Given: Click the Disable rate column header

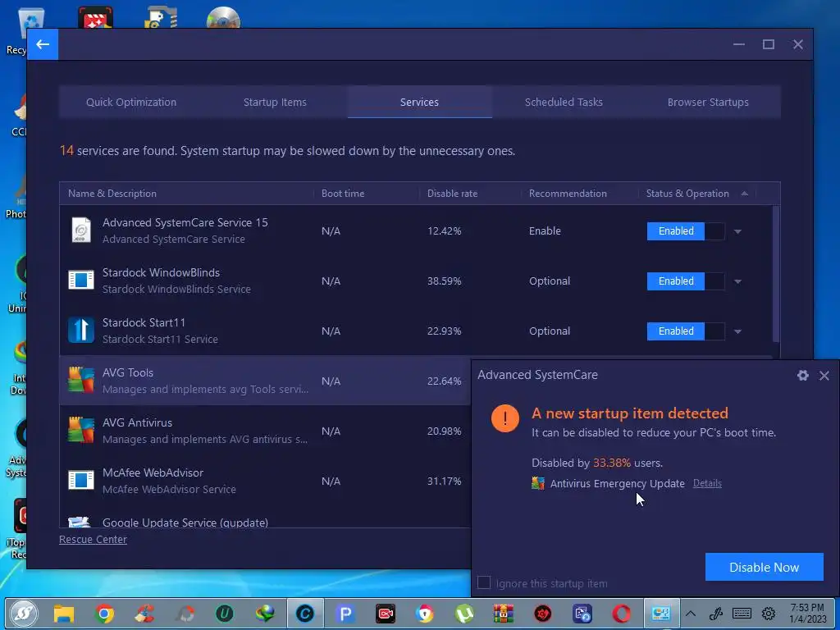Looking at the screenshot, I should [x=452, y=194].
